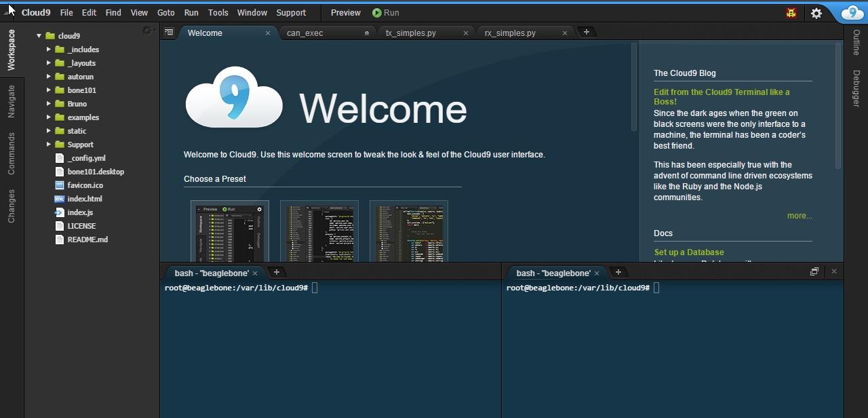The width and height of the screenshot is (868, 418).
Task: Open 'Edit from the Cloud9 Terminal' blog link
Action: click(722, 97)
